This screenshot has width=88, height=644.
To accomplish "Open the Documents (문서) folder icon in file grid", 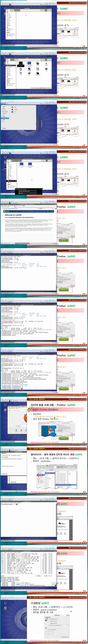I will click(x=21, y=69).
